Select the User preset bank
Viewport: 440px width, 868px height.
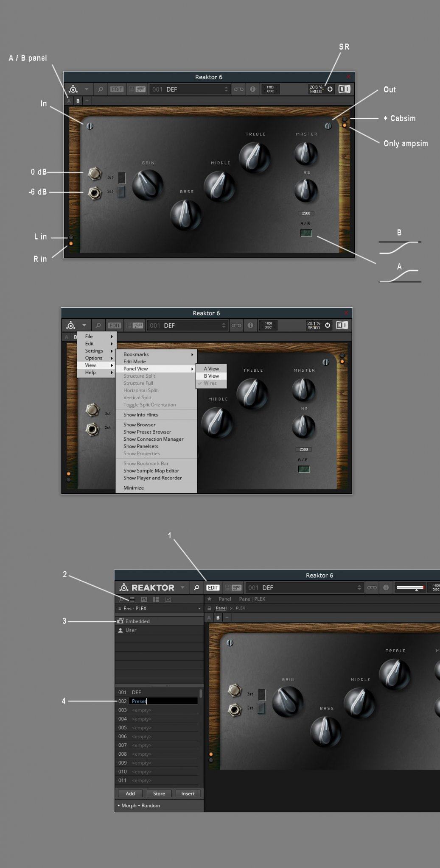click(x=159, y=630)
